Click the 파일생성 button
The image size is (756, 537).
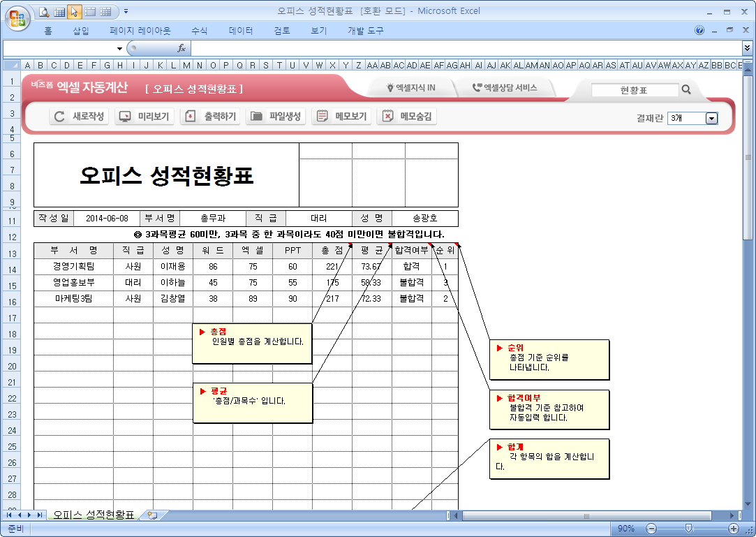click(x=276, y=117)
